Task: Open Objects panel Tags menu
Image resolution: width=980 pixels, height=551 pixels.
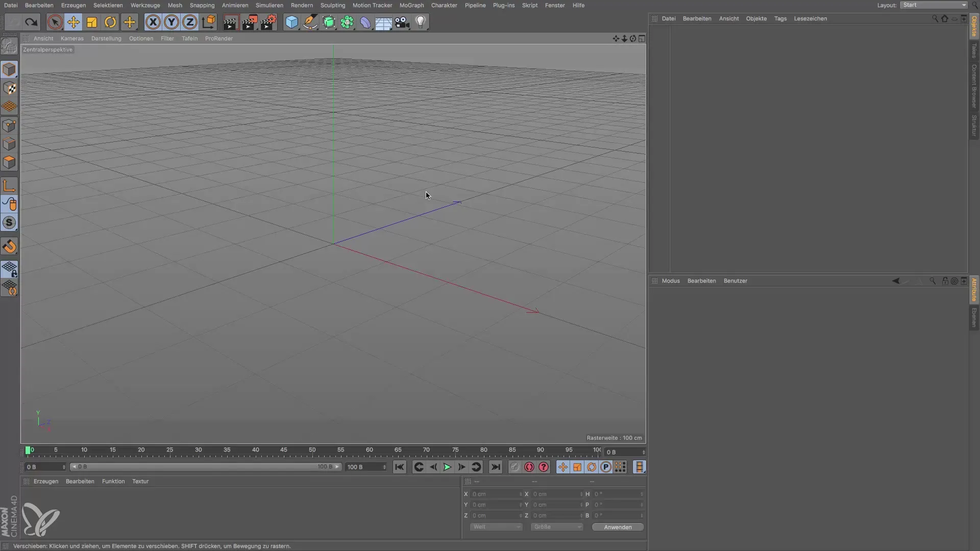Action: 780,18
